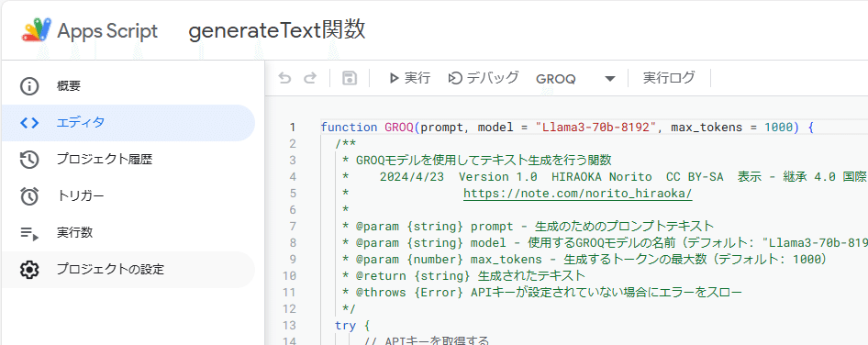Run the script with 実行 button
Viewport: 868px width, 345px height.
click(409, 78)
